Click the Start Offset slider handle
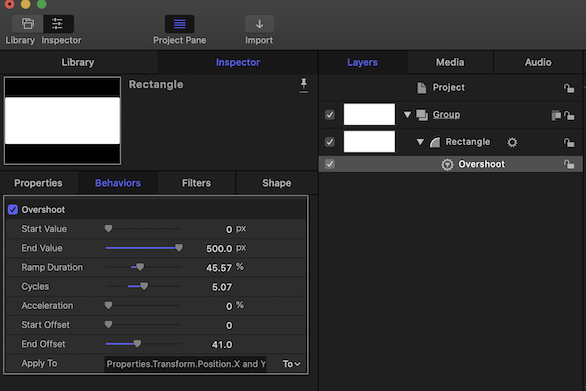Screen dimensions: 586x391 (108, 324)
